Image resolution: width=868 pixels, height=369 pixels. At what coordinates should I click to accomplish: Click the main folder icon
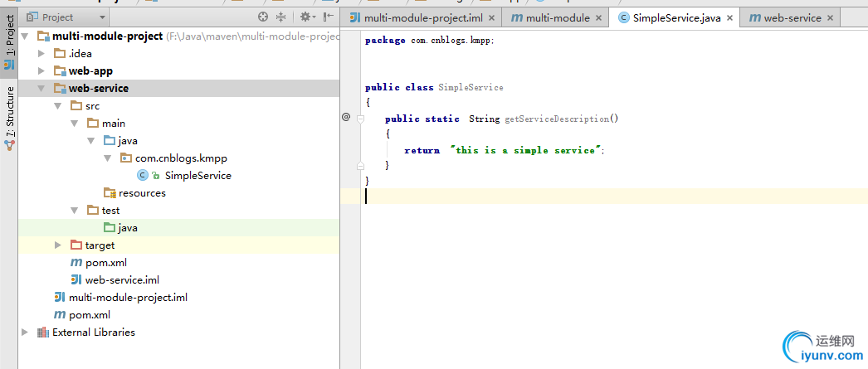[93, 124]
